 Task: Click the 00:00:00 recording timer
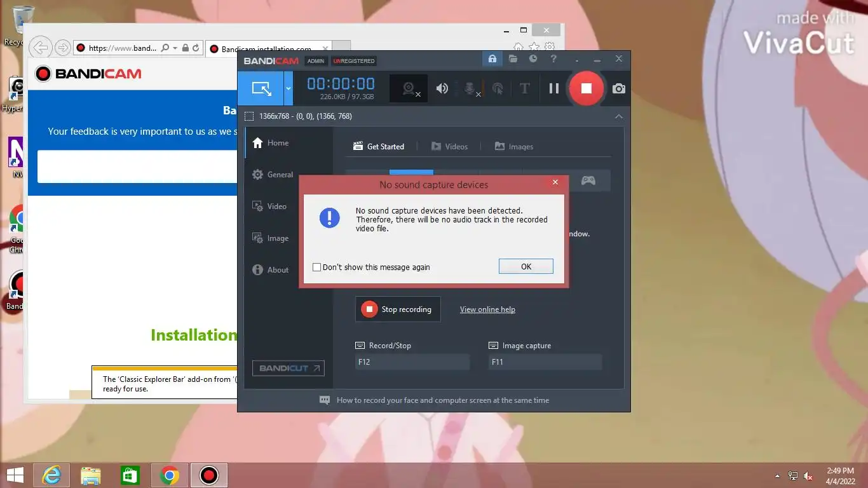[x=341, y=83]
